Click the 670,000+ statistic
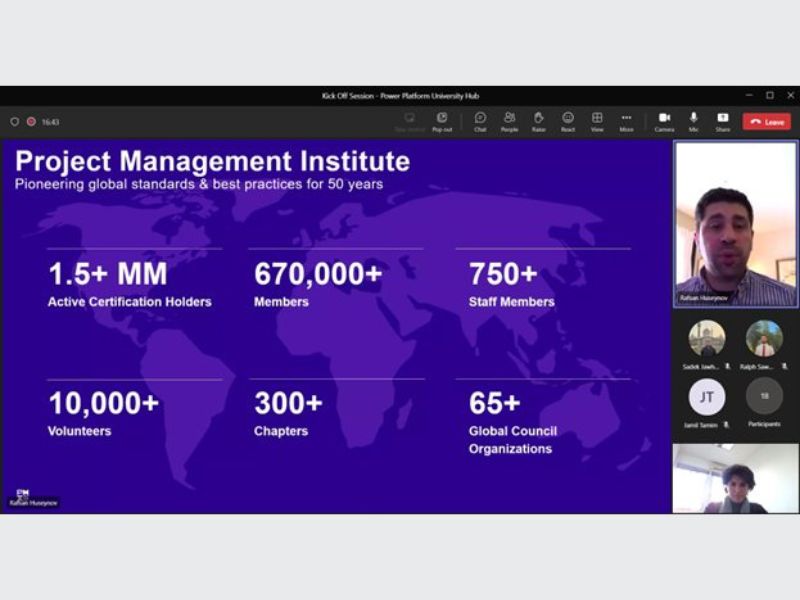This screenshot has height=600, width=800. pos(318,273)
